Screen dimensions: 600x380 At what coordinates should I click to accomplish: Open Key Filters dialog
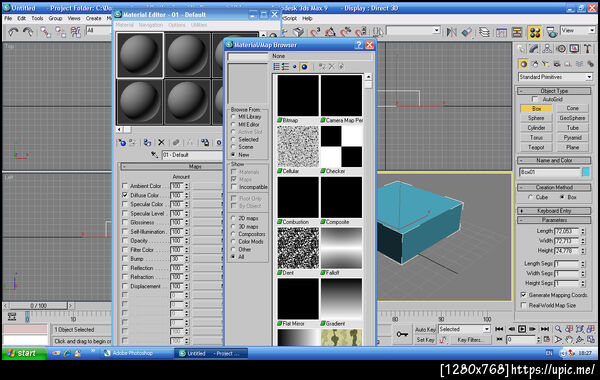470,340
